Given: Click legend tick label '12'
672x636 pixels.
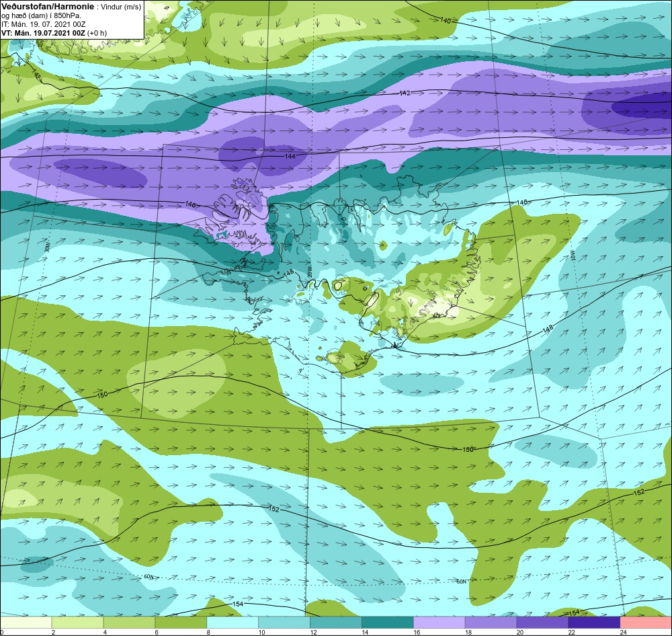Looking at the screenshot, I should pyautogui.click(x=313, y=632).
